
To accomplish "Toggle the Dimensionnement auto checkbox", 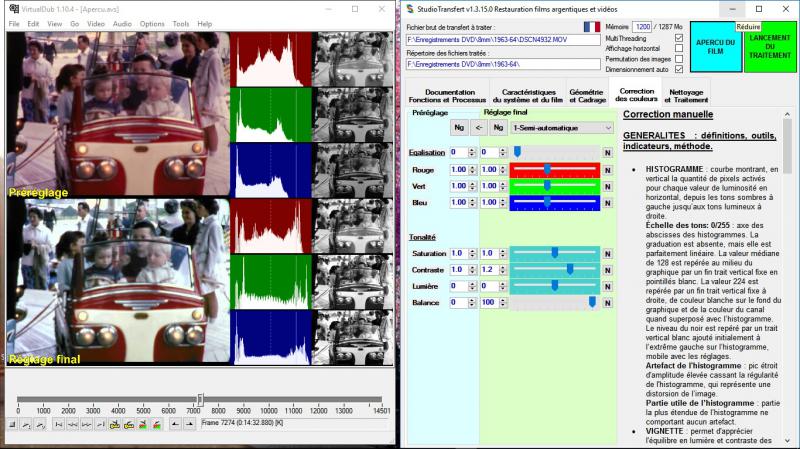I will tap(679, 69).
